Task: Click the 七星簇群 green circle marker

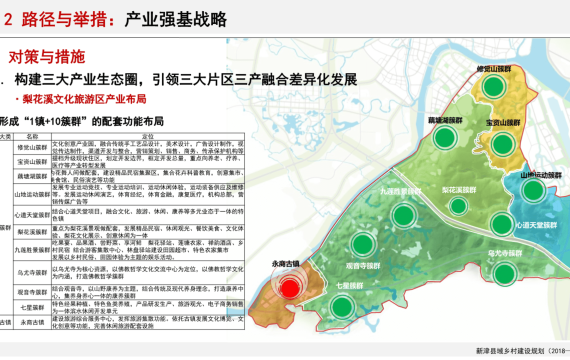Action: [342, 307]
